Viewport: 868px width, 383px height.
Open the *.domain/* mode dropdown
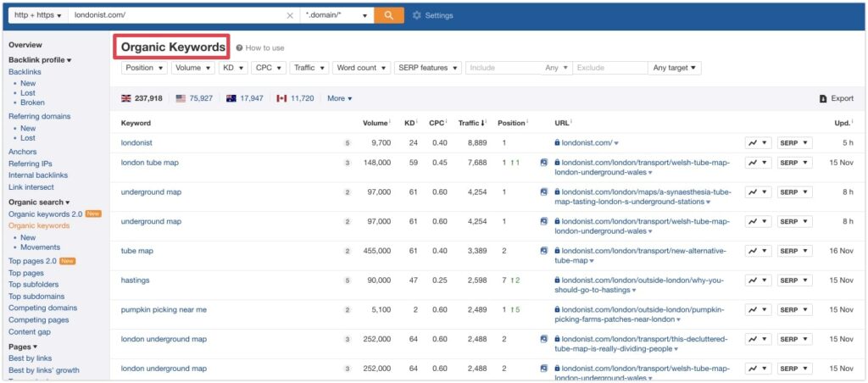tap(337, 15)
